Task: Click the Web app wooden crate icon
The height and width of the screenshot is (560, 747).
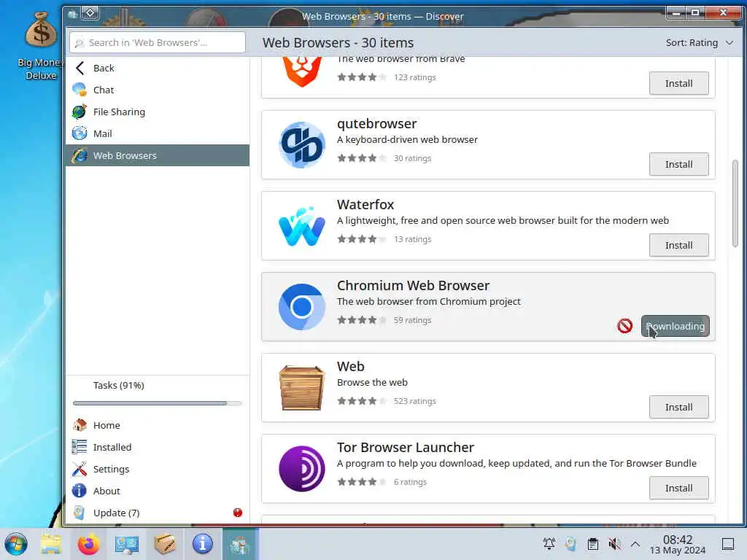Action: (x=301, y=388)
